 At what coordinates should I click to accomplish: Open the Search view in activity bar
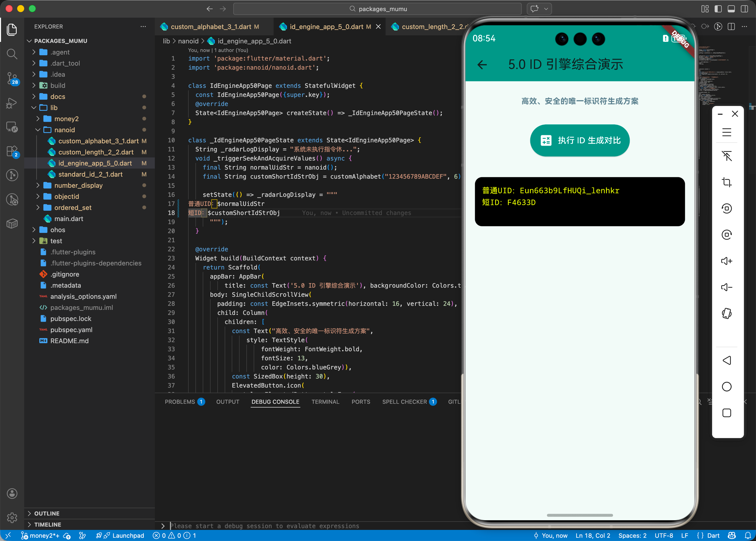point(12,54)
